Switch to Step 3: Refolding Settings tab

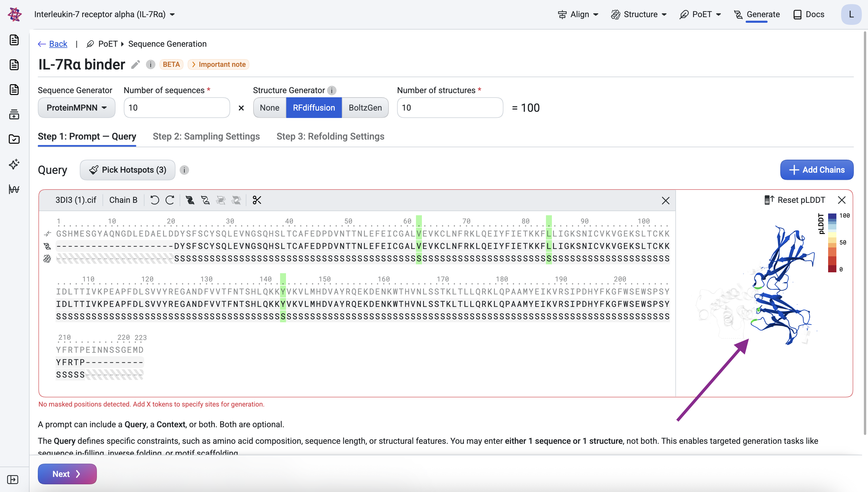[330, 136]
